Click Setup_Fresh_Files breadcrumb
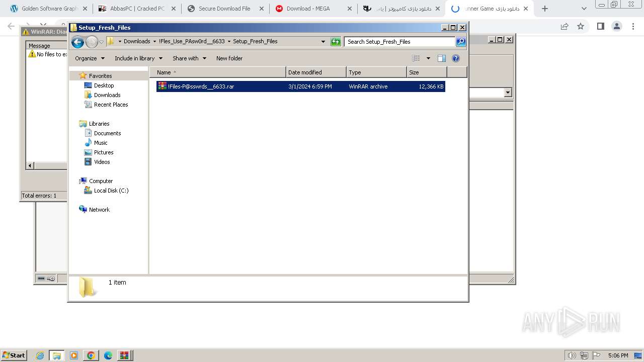 (255, 41)
